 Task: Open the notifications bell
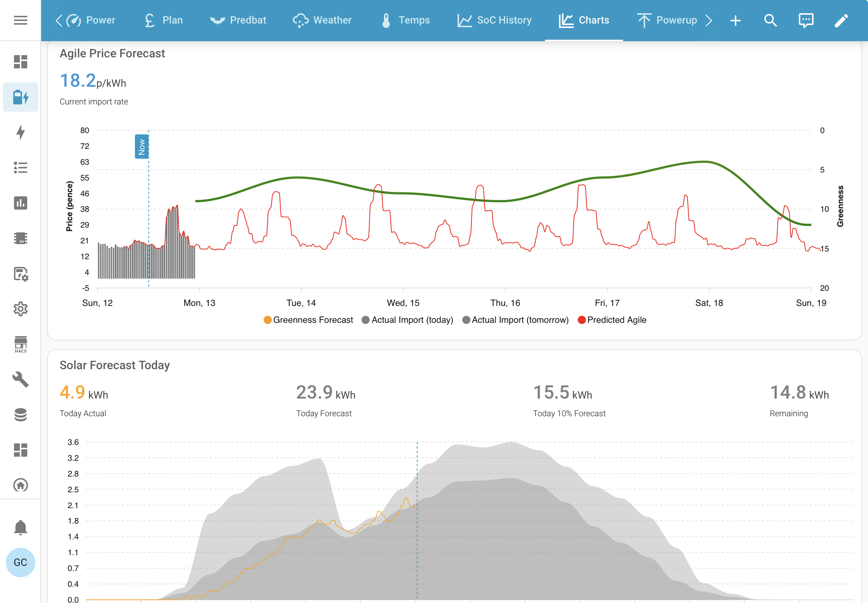[x=20, y=527]
